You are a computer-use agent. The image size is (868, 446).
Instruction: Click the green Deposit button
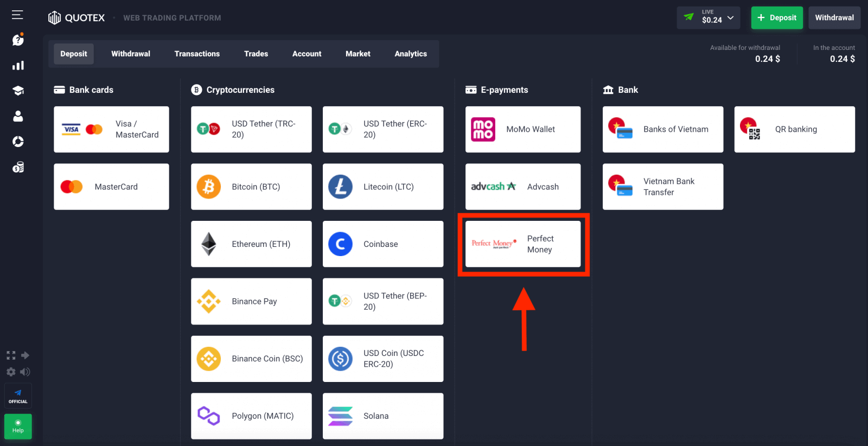(x=776, y=18)
